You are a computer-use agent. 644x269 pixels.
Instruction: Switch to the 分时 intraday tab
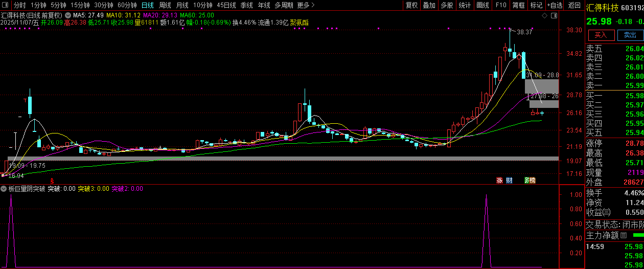19,5
